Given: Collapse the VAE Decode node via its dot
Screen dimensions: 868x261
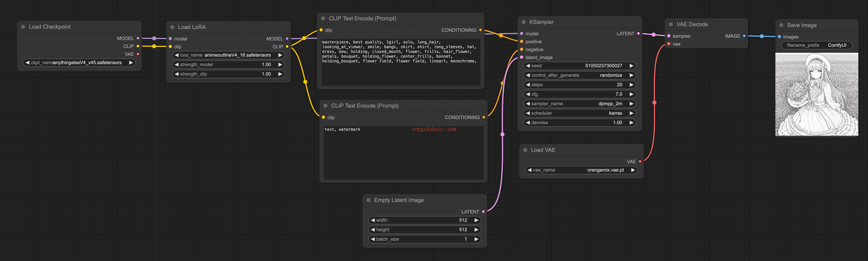Looking at the screenshot, I should [671, 24].
